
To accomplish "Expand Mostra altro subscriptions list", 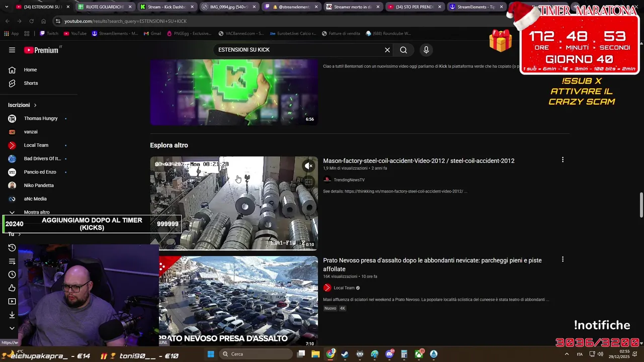I will click(36, 212).
